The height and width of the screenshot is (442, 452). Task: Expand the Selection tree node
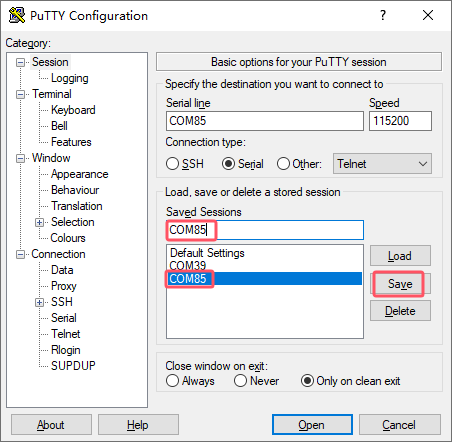tap(39, 222)
